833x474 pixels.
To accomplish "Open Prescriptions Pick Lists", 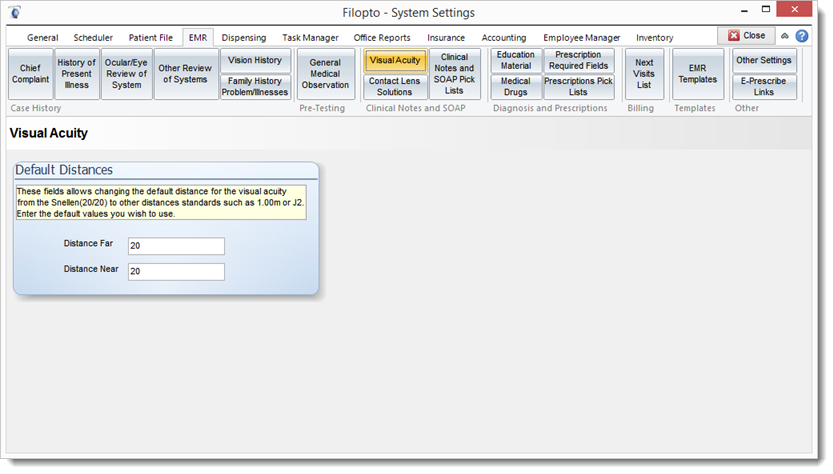I will coord(579,87).
